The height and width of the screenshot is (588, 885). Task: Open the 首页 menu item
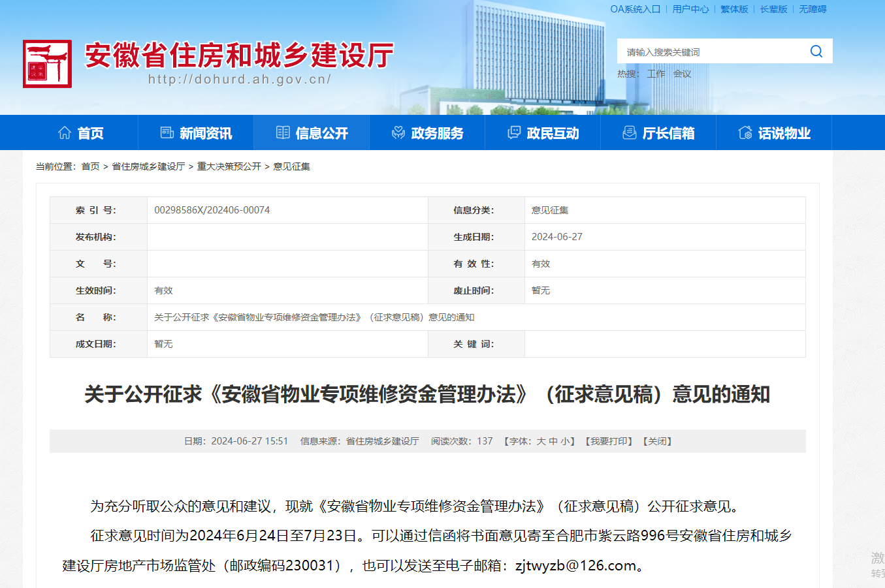tap(79, 132)
